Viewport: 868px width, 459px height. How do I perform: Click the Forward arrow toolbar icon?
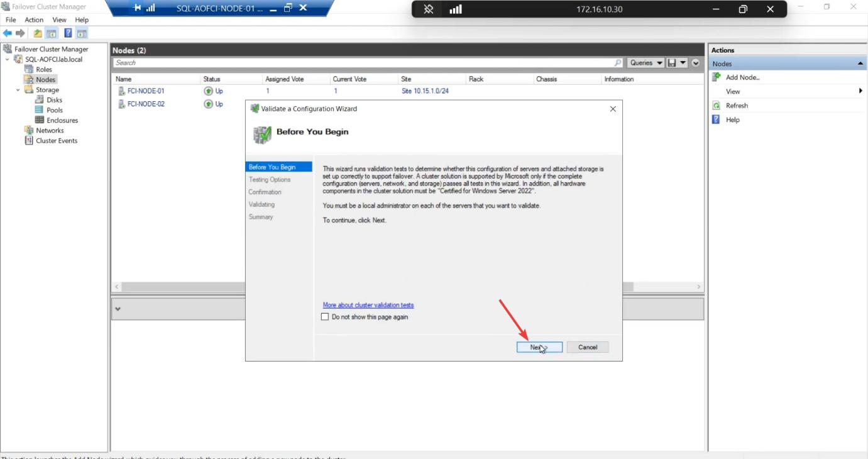tap(20, 33)
